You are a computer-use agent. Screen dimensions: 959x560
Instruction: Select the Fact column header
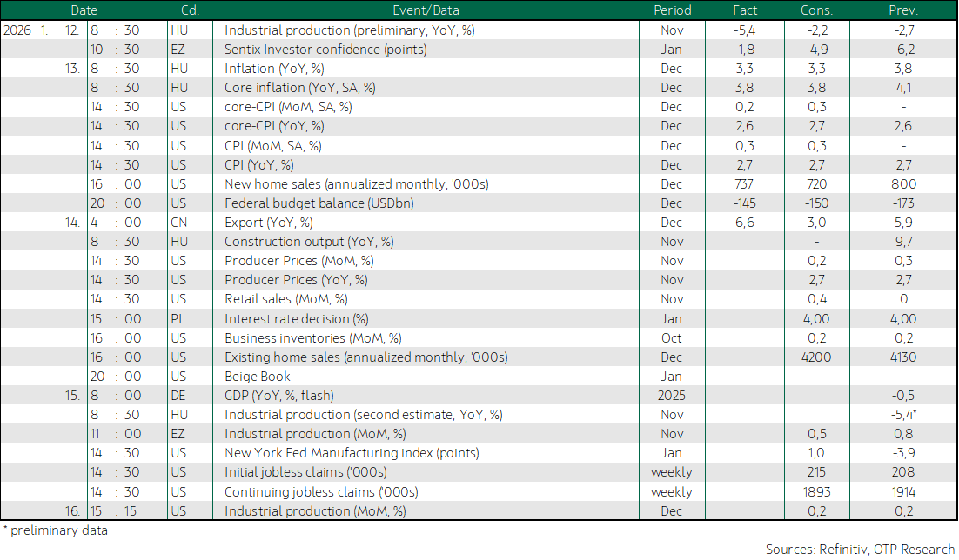point(745,10)
